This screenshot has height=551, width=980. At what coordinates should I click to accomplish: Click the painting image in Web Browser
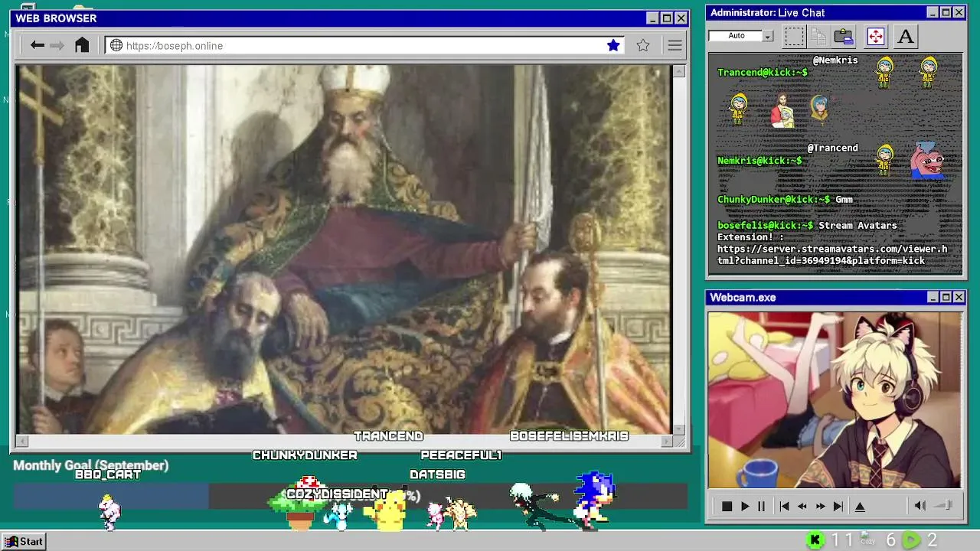tap(343, 249)
